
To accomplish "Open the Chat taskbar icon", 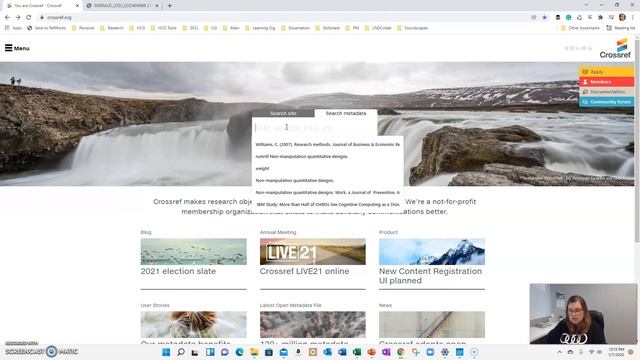I will click(225, 352).
